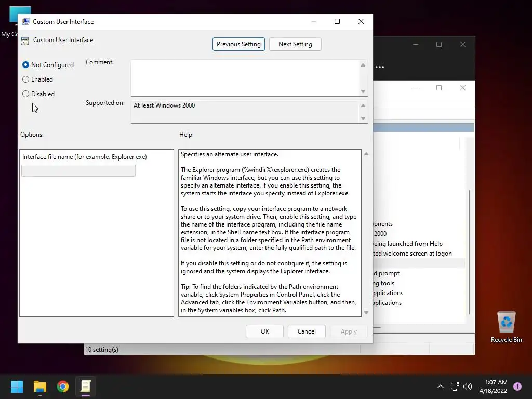Screen dimensions: 532x399
Task: Click the 'onents' entry in background list
Action: [x=383, y=224]
